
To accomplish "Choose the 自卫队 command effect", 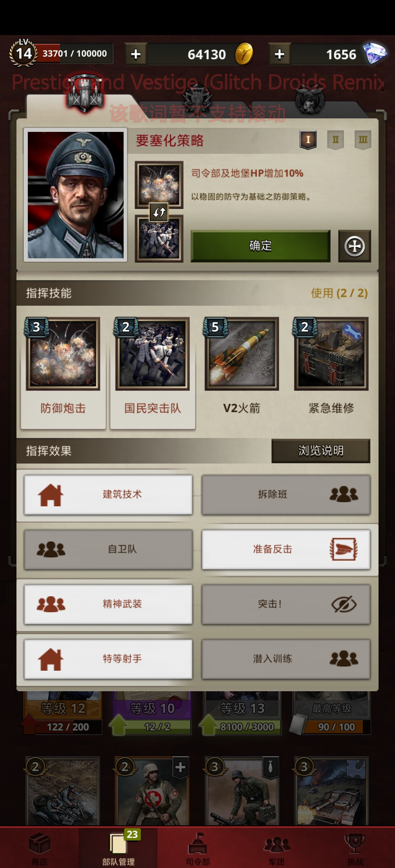I will tap(108, 549).
